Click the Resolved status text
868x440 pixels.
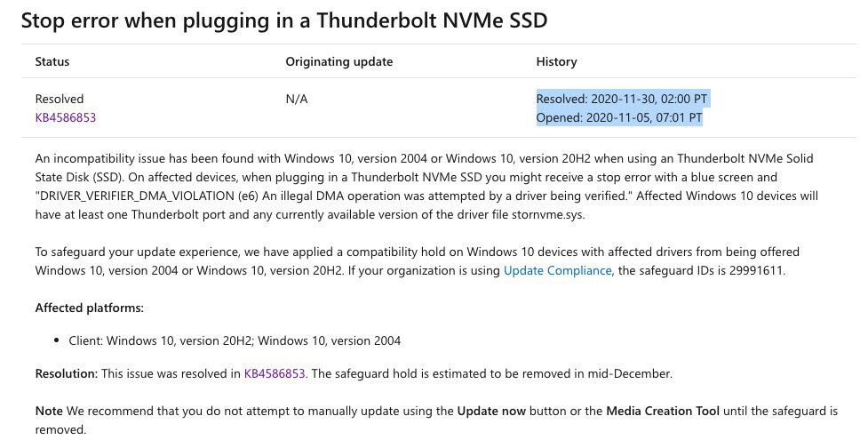click(x=59, y=99)
